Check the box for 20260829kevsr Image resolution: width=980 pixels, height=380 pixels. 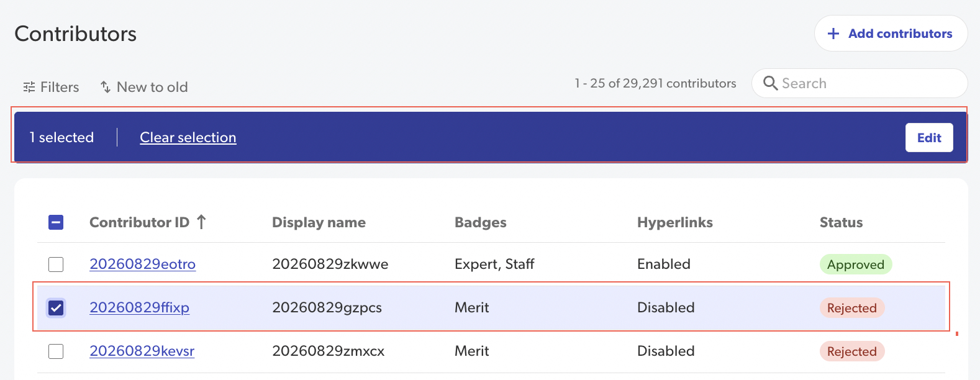coord(56,351)
